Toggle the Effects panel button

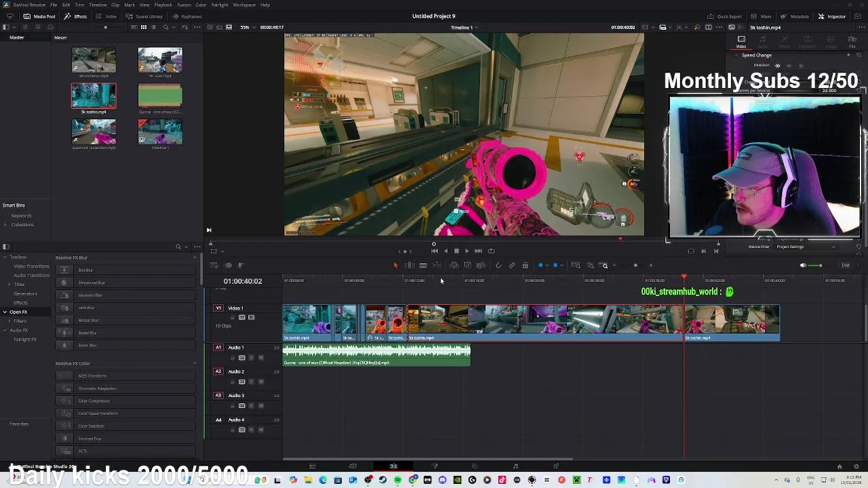76,16
